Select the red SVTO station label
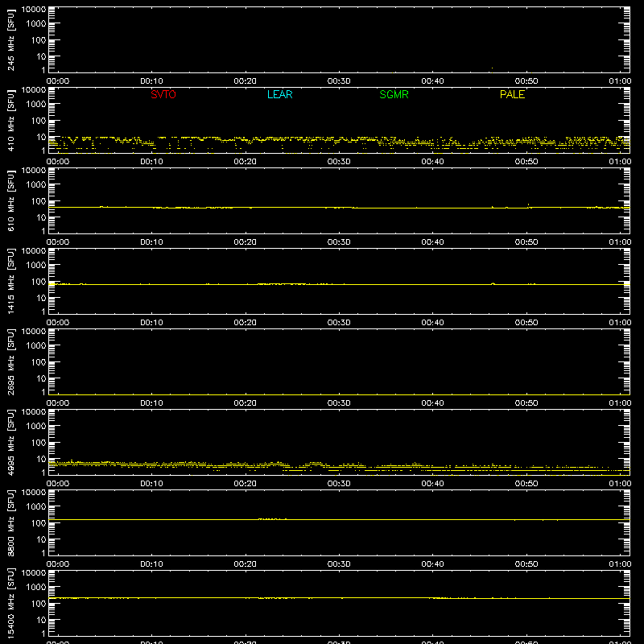This screenshot has height=644, width=644. 163,94
